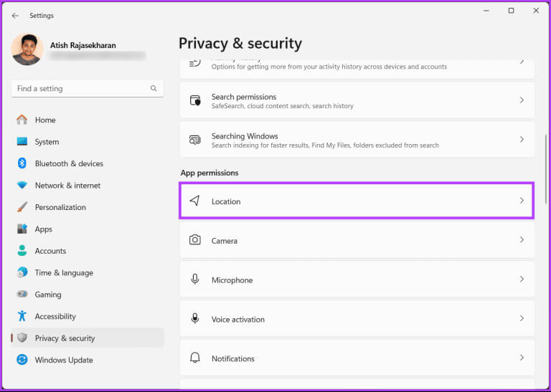Click the Location arrow icon
This screenshot has height=392, width=551.
194,201
